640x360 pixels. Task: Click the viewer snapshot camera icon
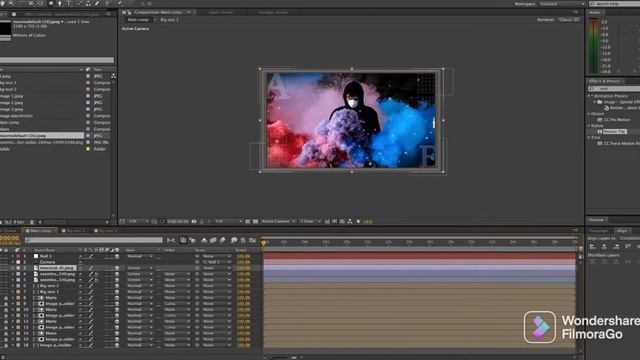coord(194,221)
